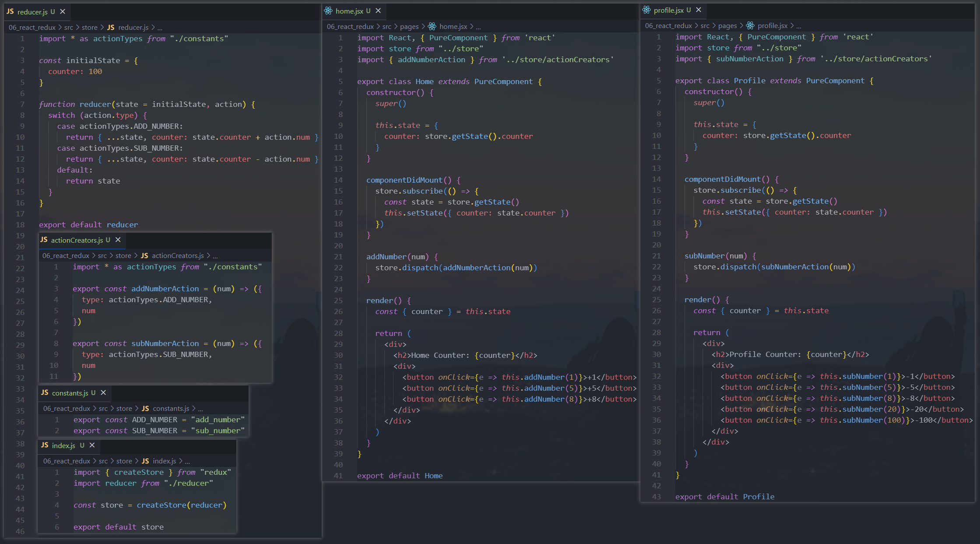Close the reducer.js tab

point(63,11)
